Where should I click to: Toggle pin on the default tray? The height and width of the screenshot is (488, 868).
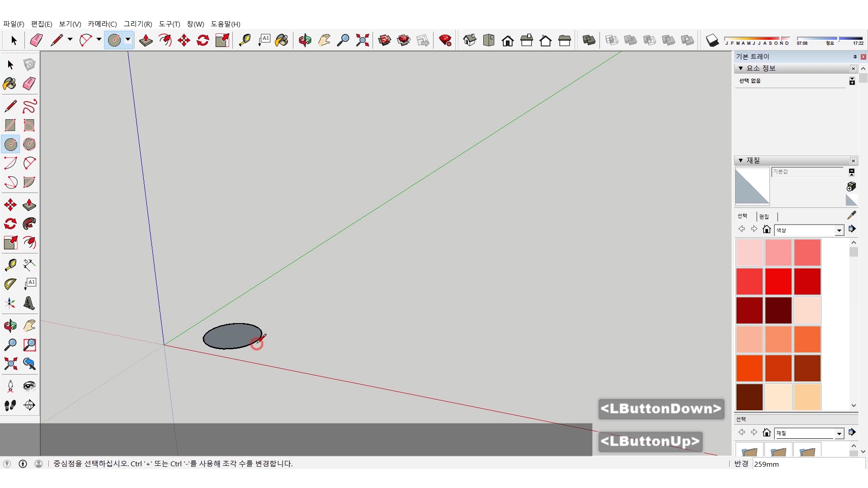pyautogui.click(x=855, y=57)
